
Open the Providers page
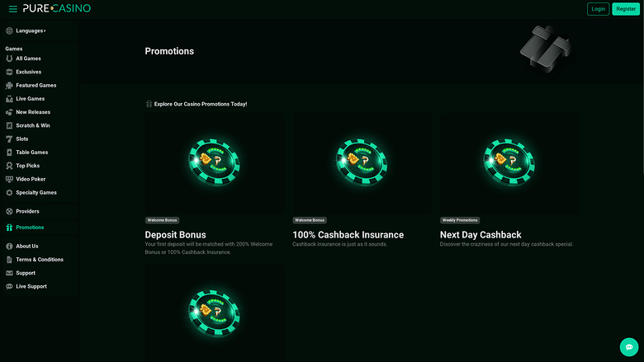tap(27, 211)
